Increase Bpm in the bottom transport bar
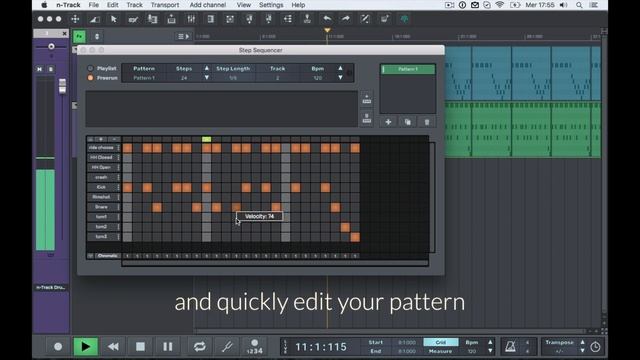640x360 pixels. [x=490, y=342]
